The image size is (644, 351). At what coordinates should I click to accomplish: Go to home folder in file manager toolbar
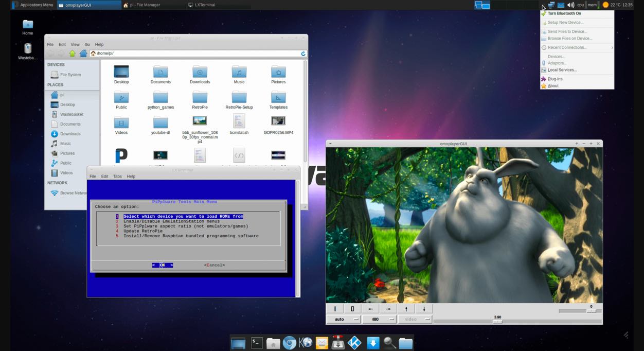tap(83, 54)
